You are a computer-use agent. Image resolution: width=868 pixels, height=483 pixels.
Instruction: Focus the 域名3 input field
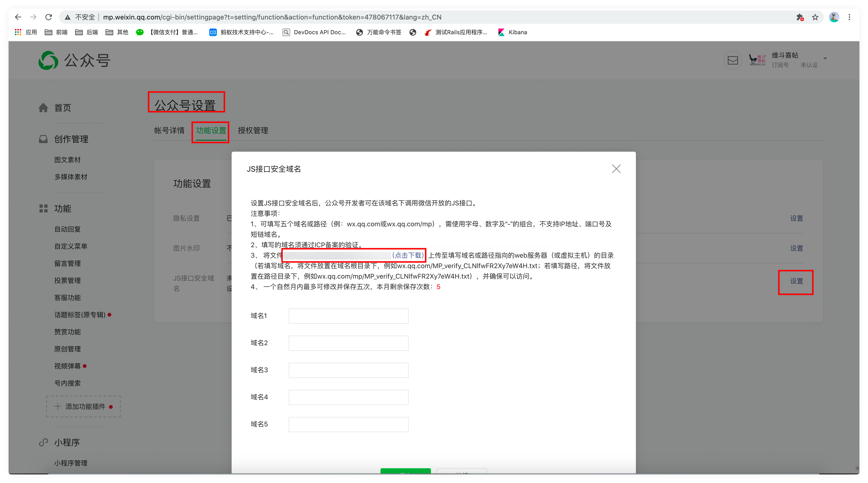coord(348,370)
